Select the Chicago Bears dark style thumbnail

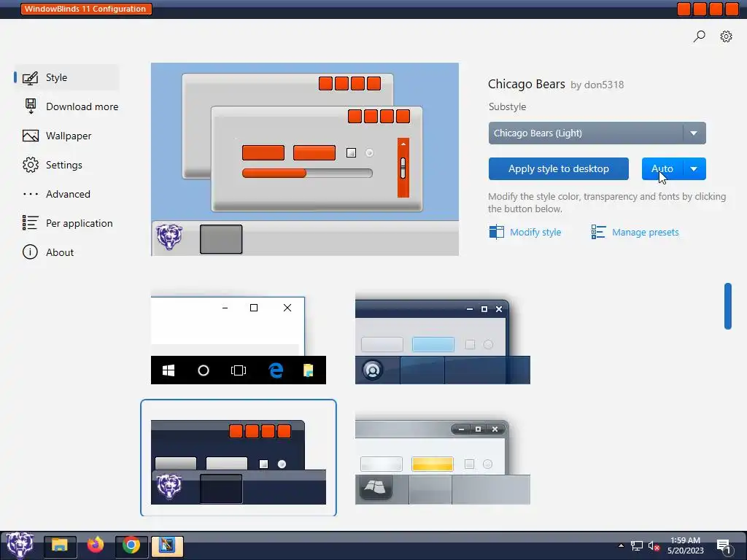[239, 458]
